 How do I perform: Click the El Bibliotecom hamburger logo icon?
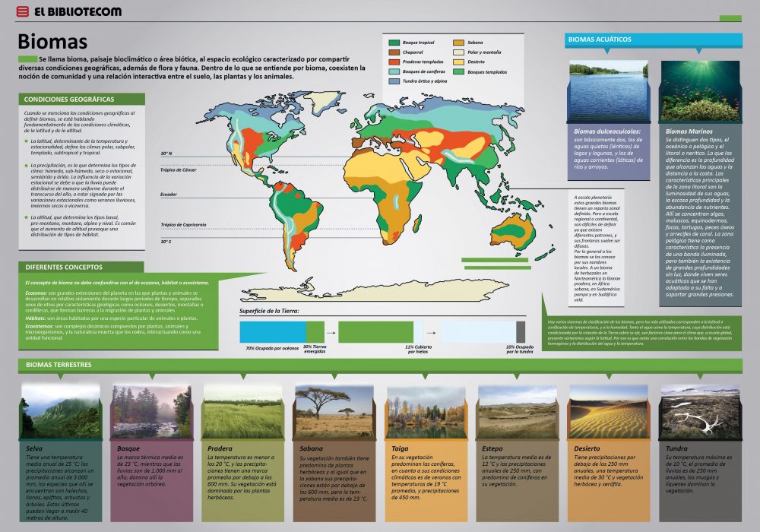tap(23, 12)
